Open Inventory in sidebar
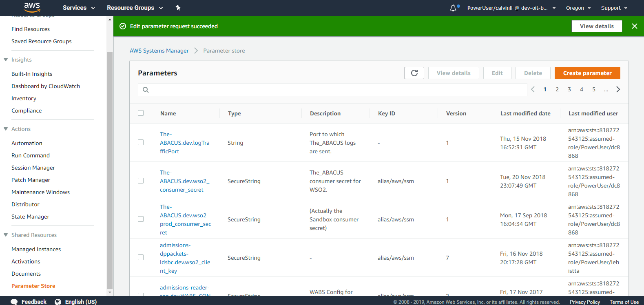The width and height of the screenshot is (644, 305). [24, 98]
